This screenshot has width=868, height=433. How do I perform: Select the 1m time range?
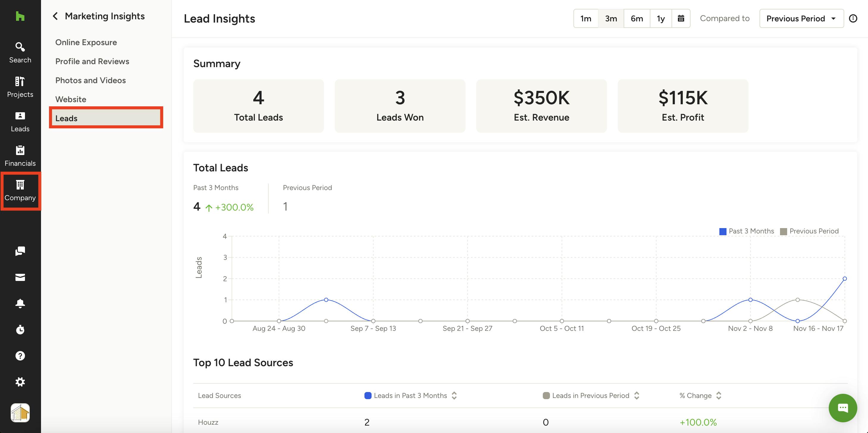click(586, 18)
